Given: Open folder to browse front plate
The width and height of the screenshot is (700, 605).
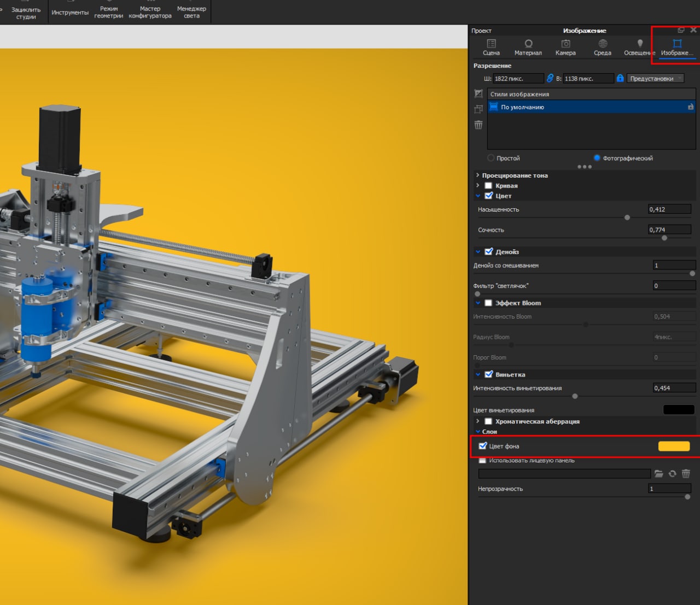Looking at the screenshot, I should [x=658, y=474].
